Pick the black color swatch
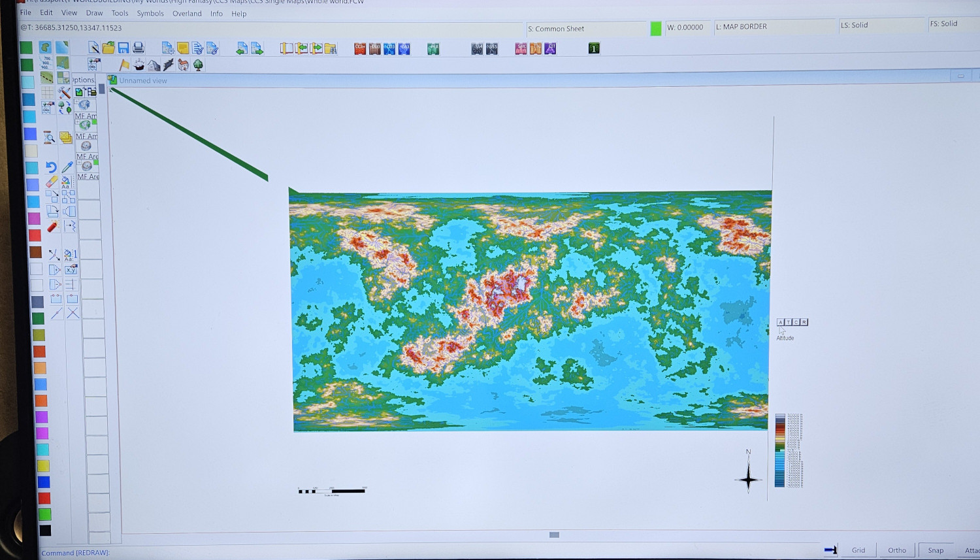980x560 pixels. [45, 531]
